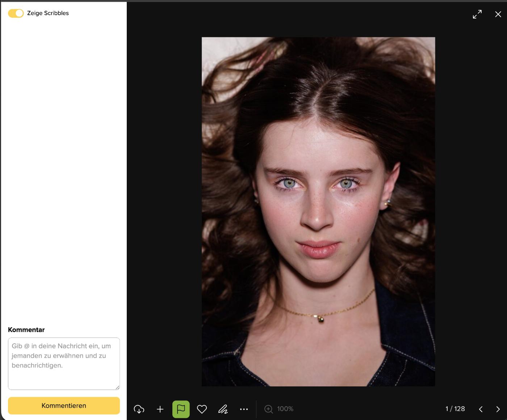Expand the viewer to fullscreen
Viewport: 507px width, 420px height.
click(x=477, y=14)
